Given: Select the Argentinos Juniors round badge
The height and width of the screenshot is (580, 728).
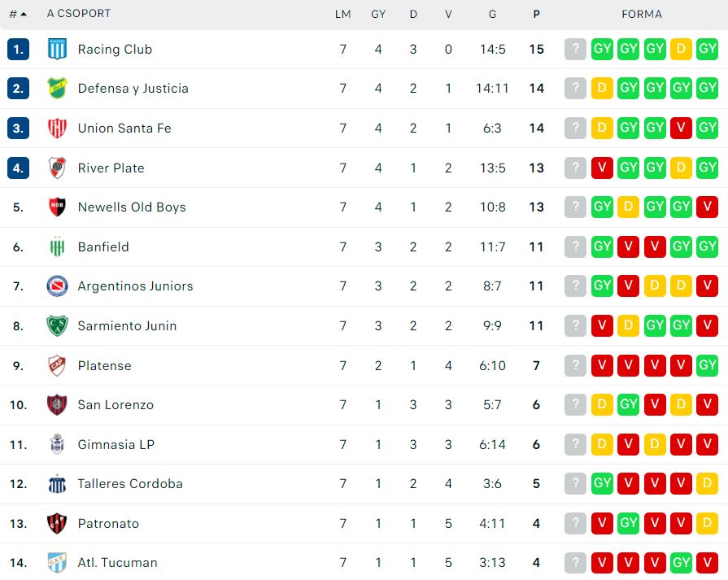Looking at the screenshot, I should (x=57, y=286).
